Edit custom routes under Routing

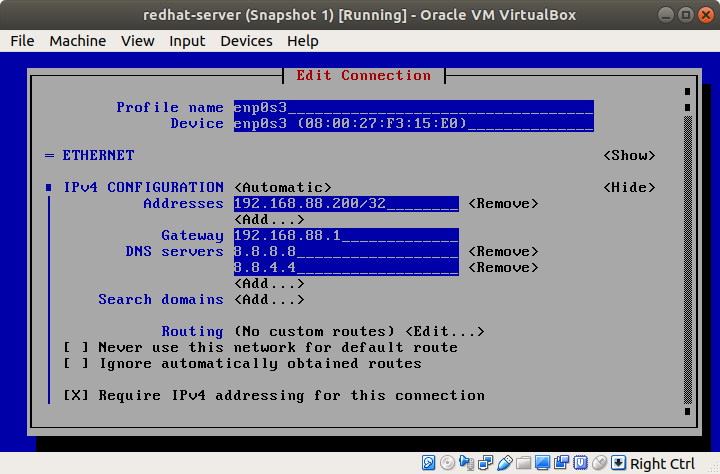444,332
